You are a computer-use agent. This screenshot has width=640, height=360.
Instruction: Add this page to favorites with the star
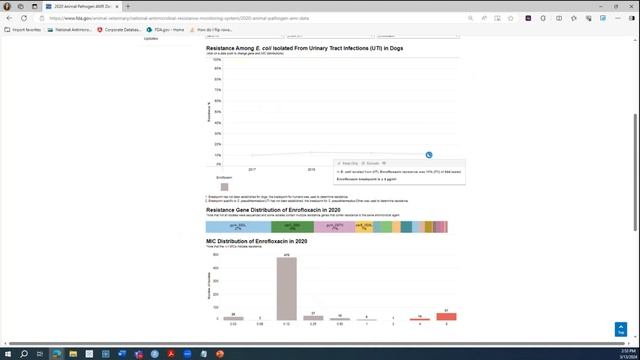pyautogui.click(x=511, y=18)
